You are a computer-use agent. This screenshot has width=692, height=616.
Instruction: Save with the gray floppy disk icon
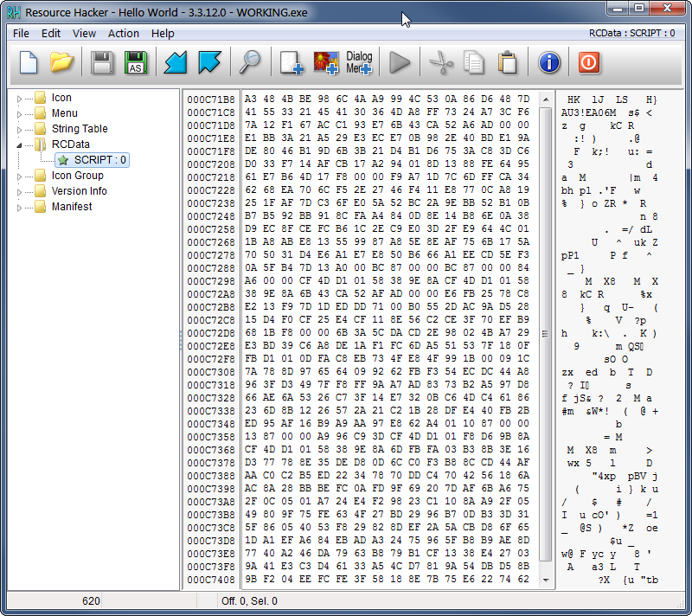[x=102, y=62]
